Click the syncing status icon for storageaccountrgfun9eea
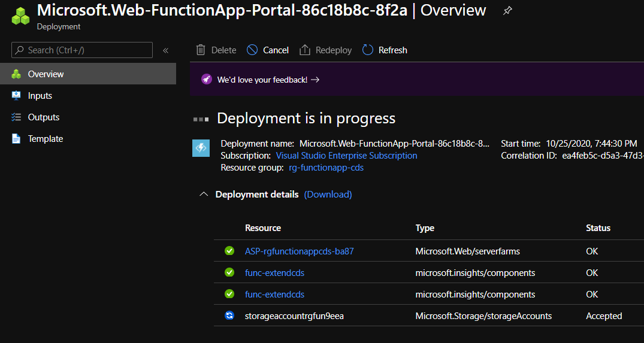Viewport: 644px width, 343px height. [229, 316]
